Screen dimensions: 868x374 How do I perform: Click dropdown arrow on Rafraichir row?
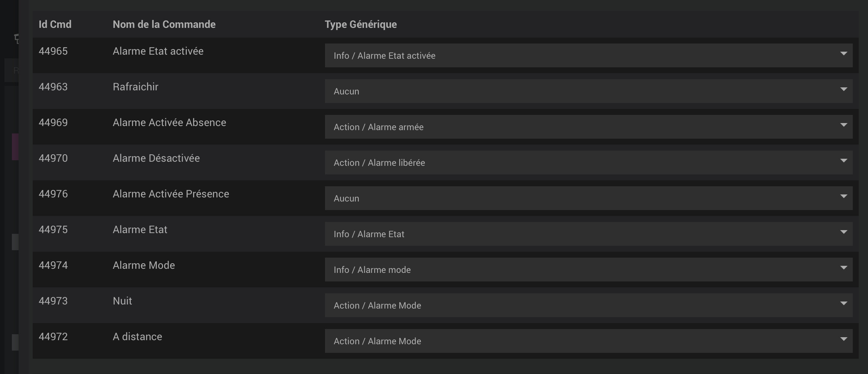click(843, 89)
